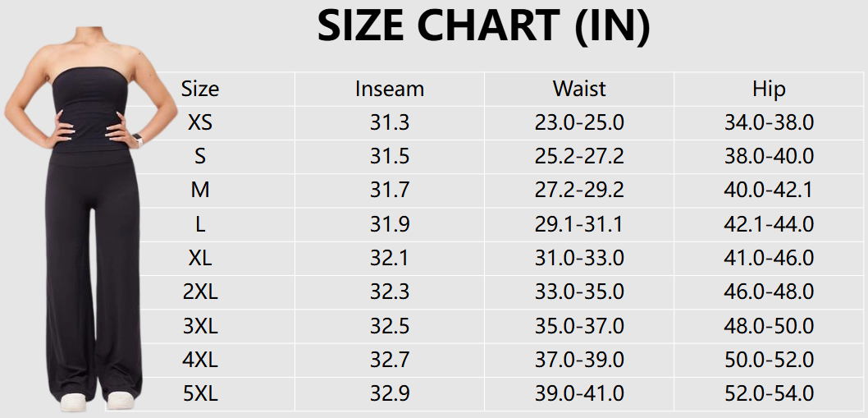
Task: Click the XS size row label
Action: tap(200, 123)
